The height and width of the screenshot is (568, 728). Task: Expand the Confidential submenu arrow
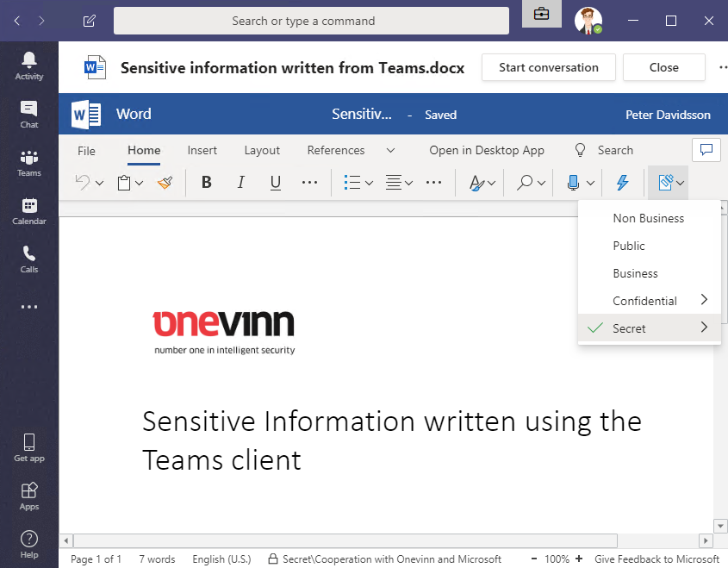[x=704, y=300]
